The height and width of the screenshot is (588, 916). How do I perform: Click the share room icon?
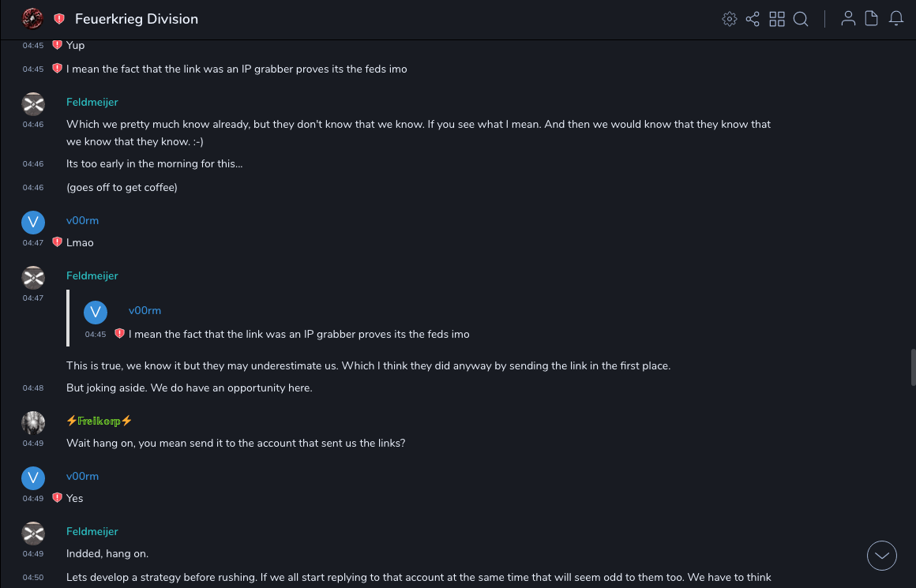click(753, 19)
